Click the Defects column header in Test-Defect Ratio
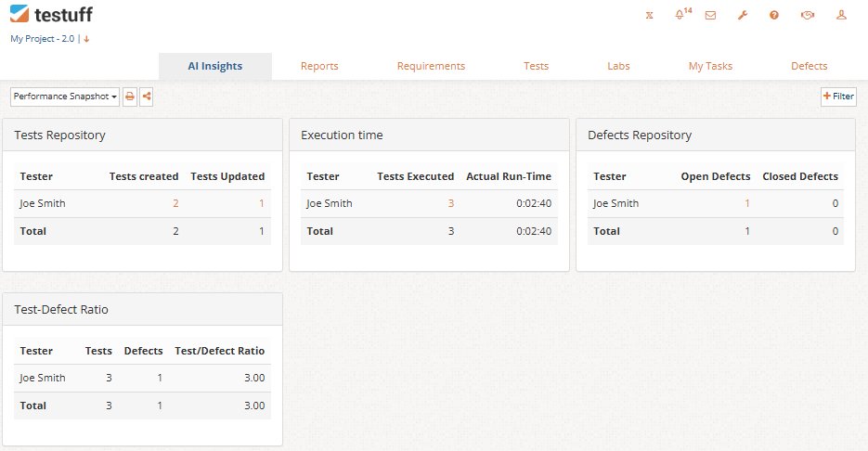 143,351
